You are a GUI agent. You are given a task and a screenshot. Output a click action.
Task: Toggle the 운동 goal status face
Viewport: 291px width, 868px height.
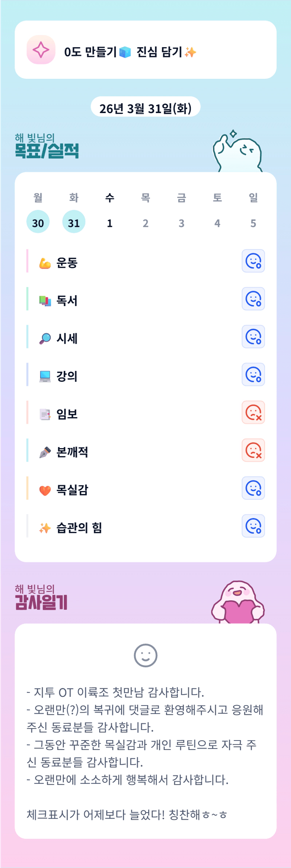coord(253,261)
